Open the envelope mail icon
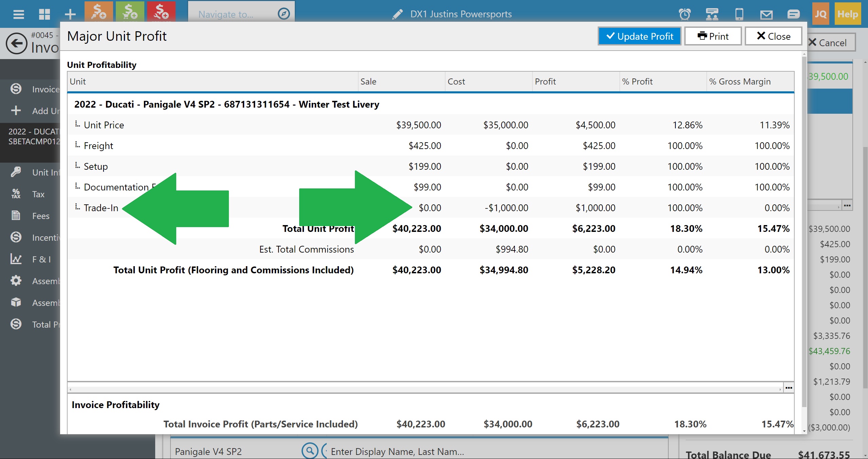This screenshot has width=868, height=459. click(x=766, y=14)
